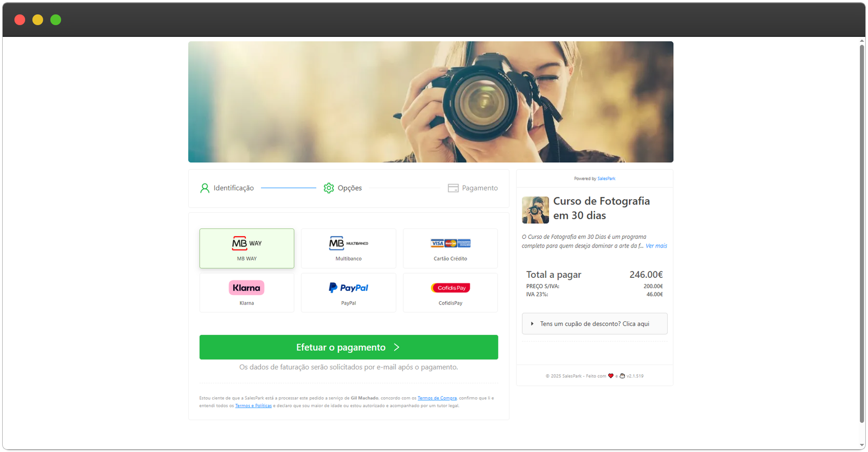Click the card icon beside Pagamento
This screenshot has width=868, height=452.
(453, 188)
